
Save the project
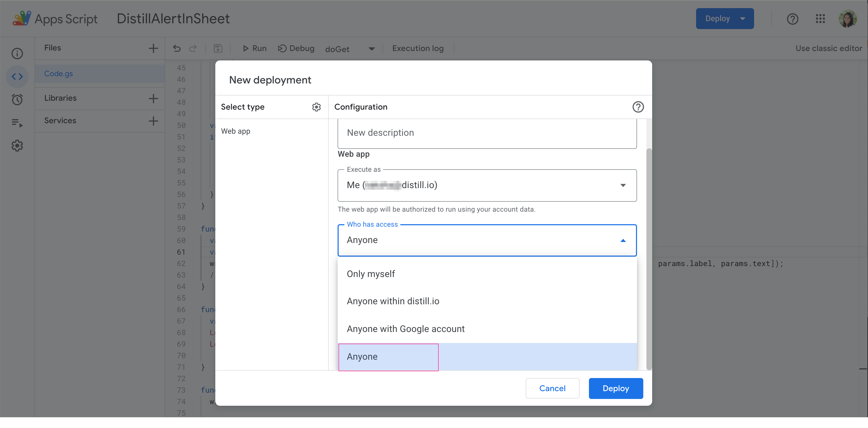tap(218, 48)
